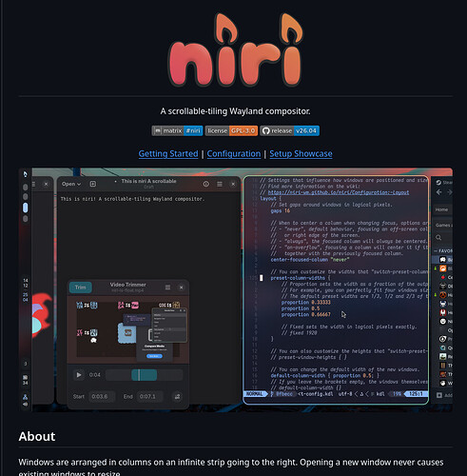Select the orange game icon in Steam favorites

point(443,268)
